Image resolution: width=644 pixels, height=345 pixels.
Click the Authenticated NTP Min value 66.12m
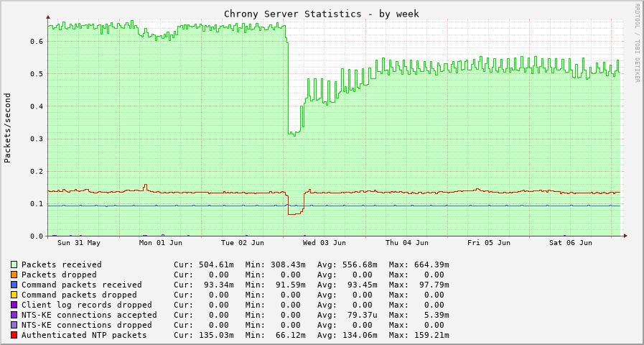pos(290,335)
